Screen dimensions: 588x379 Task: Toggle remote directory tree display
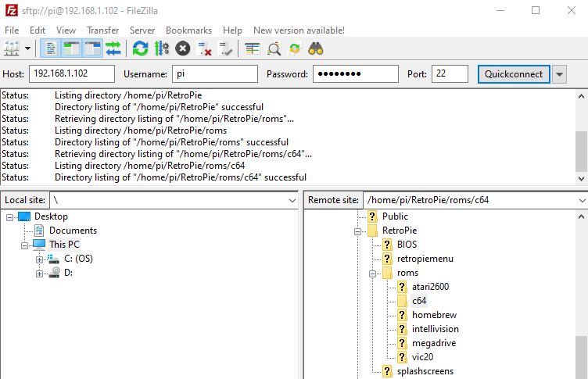[x=92, y=48]
